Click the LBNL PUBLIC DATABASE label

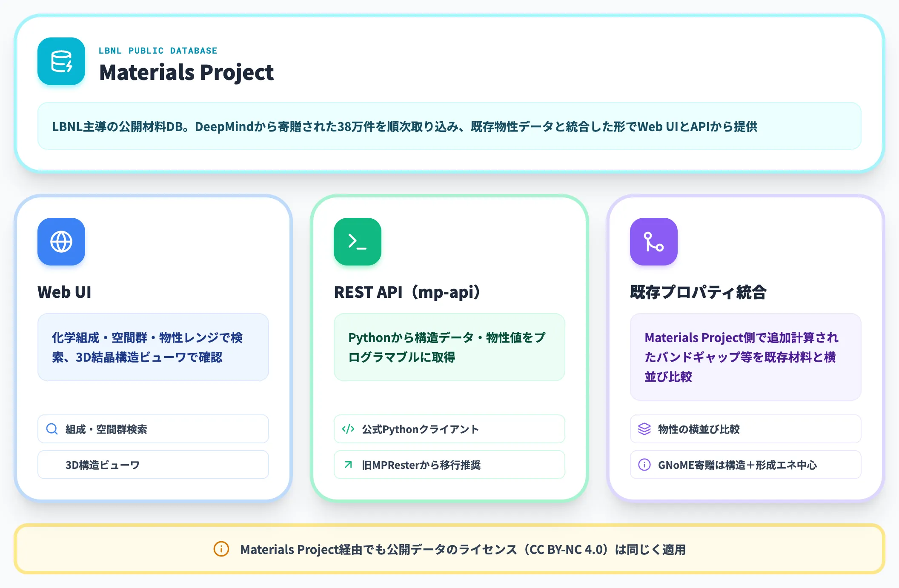pos(158,51)
